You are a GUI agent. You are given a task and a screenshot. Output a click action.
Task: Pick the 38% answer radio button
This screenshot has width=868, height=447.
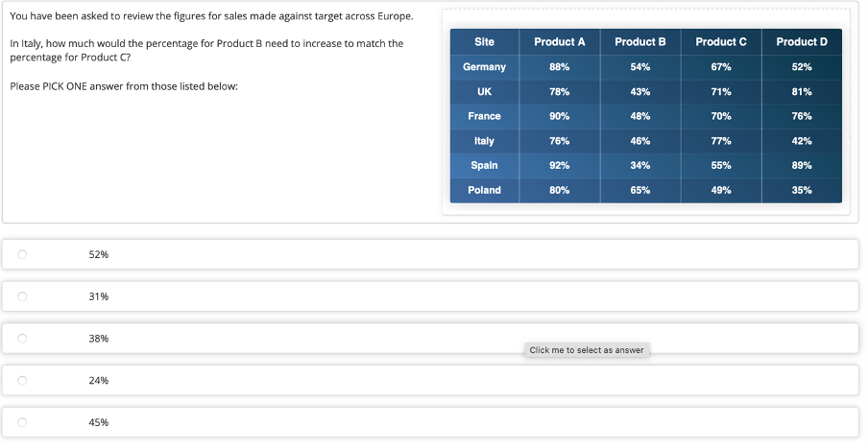[22, 339]
